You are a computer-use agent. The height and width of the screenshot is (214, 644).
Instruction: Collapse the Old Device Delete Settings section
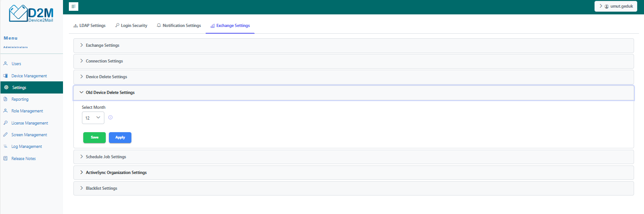(x=110, y=93)
